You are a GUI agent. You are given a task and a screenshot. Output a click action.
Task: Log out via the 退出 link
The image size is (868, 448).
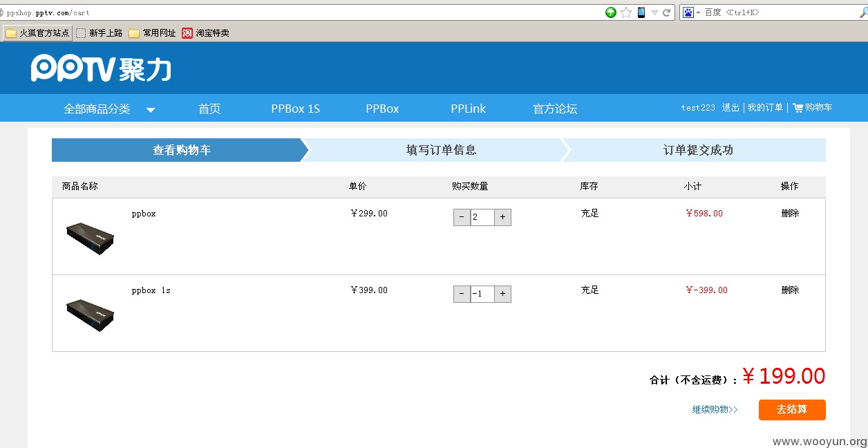[730, 107]
